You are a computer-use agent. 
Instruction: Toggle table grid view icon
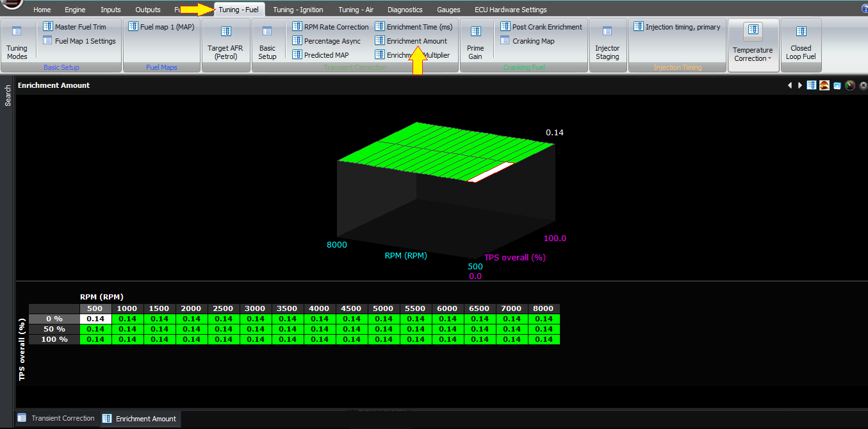click(x=812, y=85)
